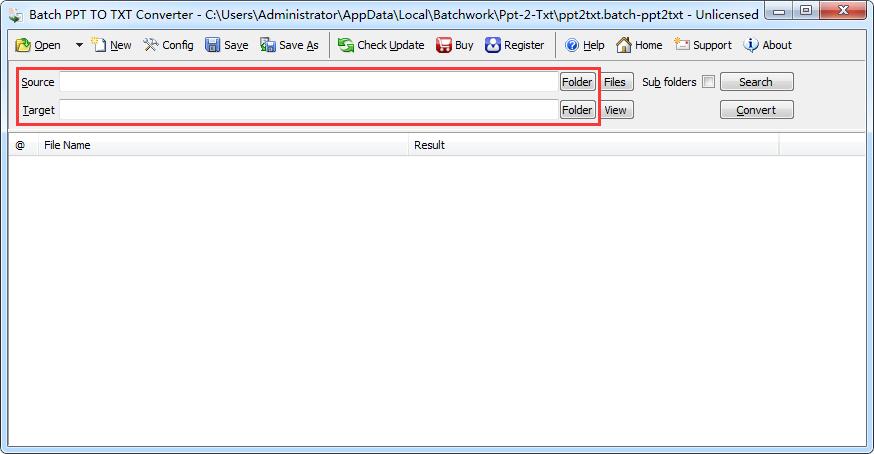Open the Support option
Screen dimensions: 874x454
(x=703, y=45)
